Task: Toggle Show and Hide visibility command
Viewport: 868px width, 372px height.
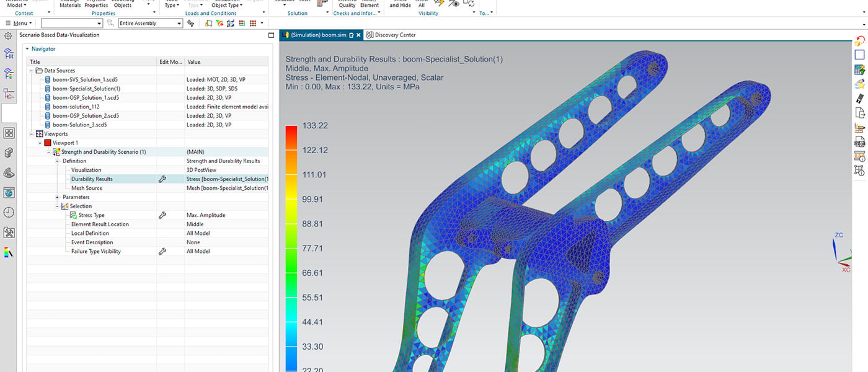Action: [400, 4]
